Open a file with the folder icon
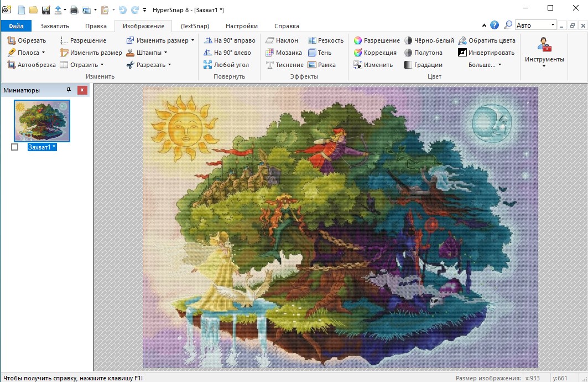588x382 pixels. click(34, 10)
